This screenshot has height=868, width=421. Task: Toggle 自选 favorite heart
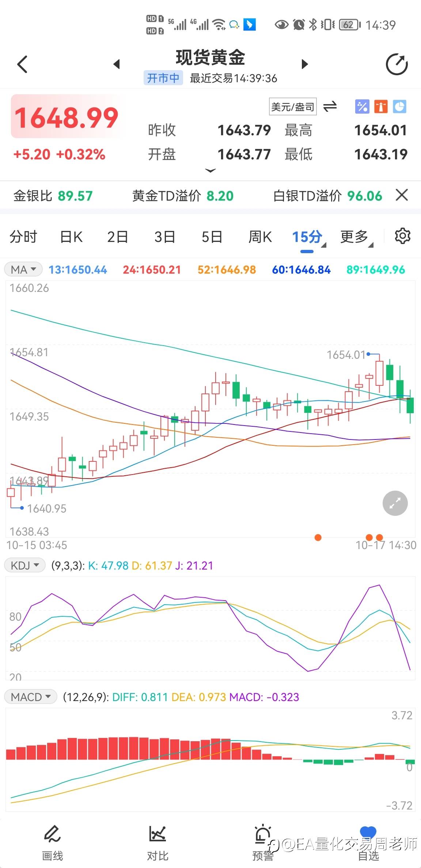[x=368, y=842]
